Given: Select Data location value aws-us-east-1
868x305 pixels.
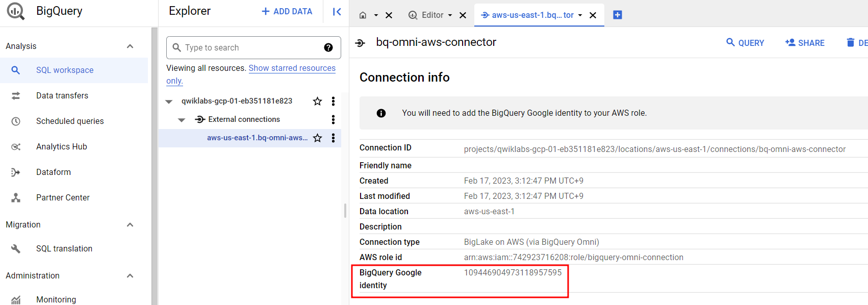Looking at the screenshot, I should tap(489, 212).
